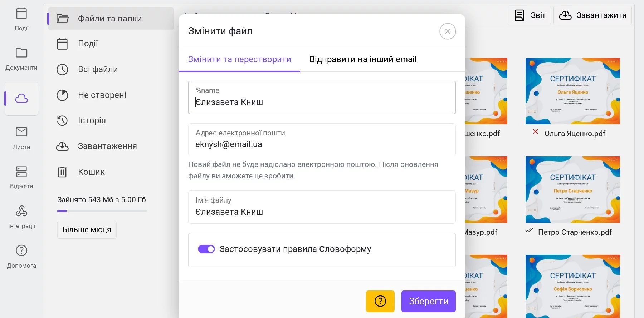Open Допомога help section
The image size is (644, 318).
tap(21, 257)
